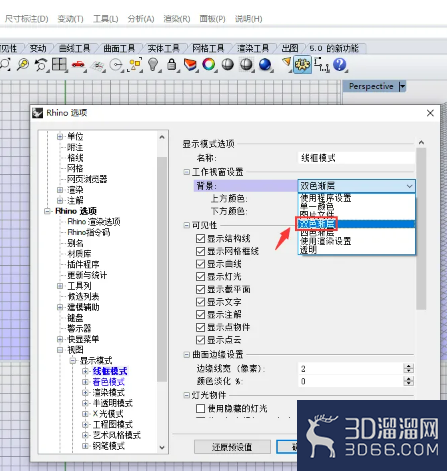447x471 pixels.
Task: Choose 单一颜色 in the background list
Action: tap(356, 207)
